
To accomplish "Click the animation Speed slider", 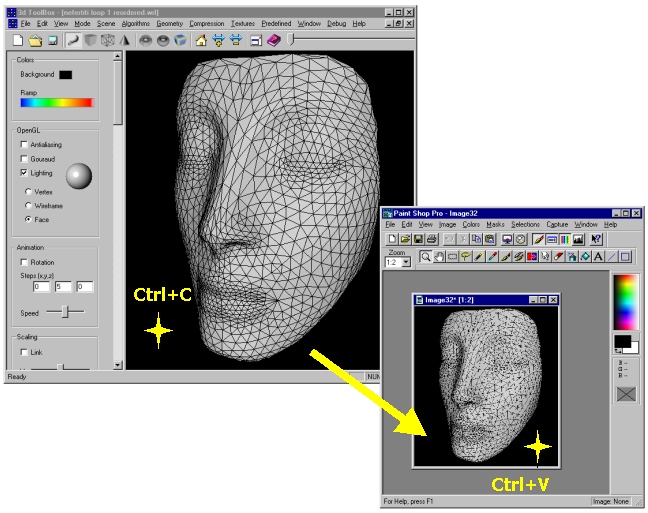I will (66, 312).
